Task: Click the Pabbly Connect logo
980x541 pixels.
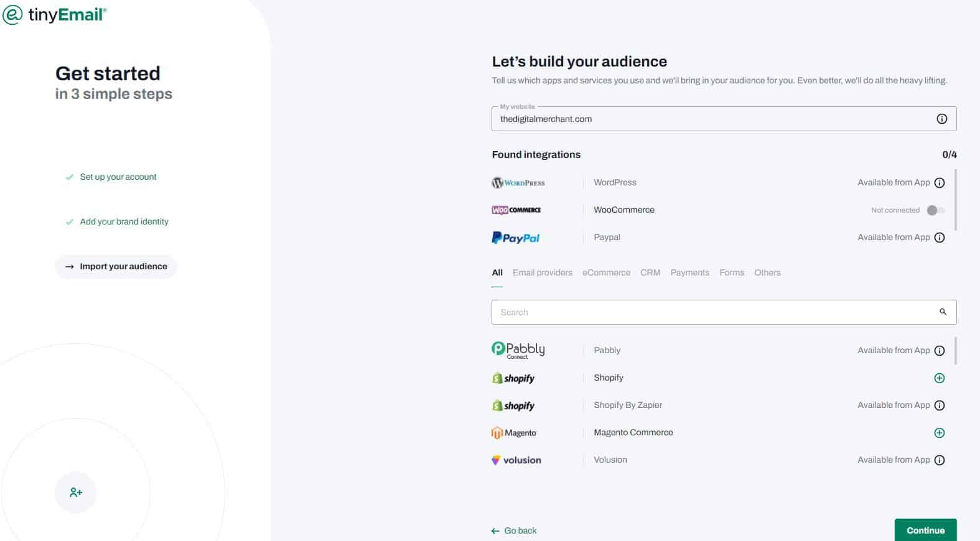Action: [x=518, y=350]
